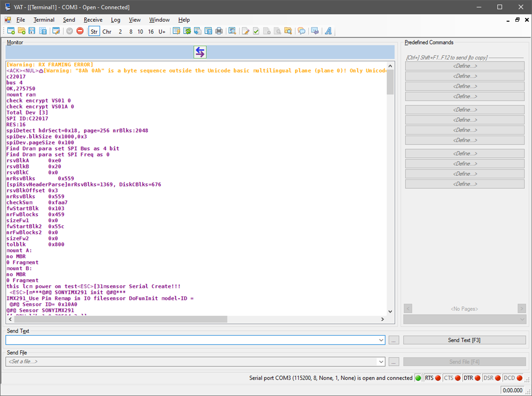
Task: Select binary radix 2
Action: coord(120,32)
